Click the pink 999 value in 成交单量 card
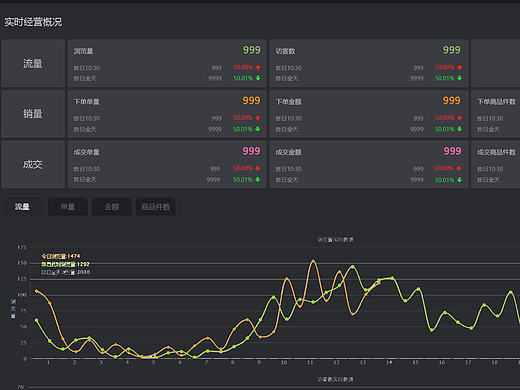Image resolution: width=520 pixels, height=390 pixels. click(x=251, y=151)
